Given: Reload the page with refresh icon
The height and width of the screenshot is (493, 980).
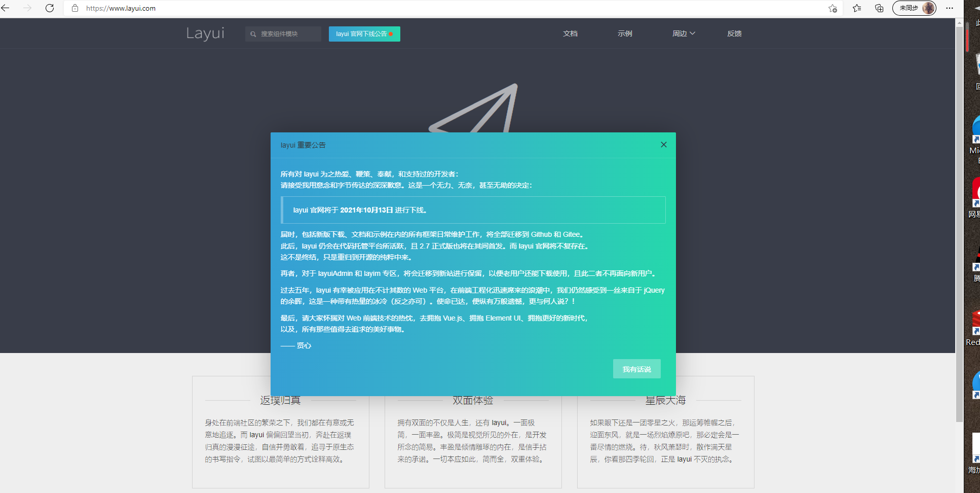Looking at the screenshot, I should pyautogui.click(x=50, y=8).
